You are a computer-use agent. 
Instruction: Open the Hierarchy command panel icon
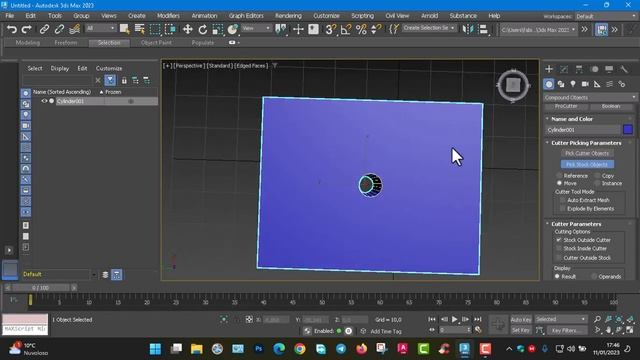click(x=579, y=69)
